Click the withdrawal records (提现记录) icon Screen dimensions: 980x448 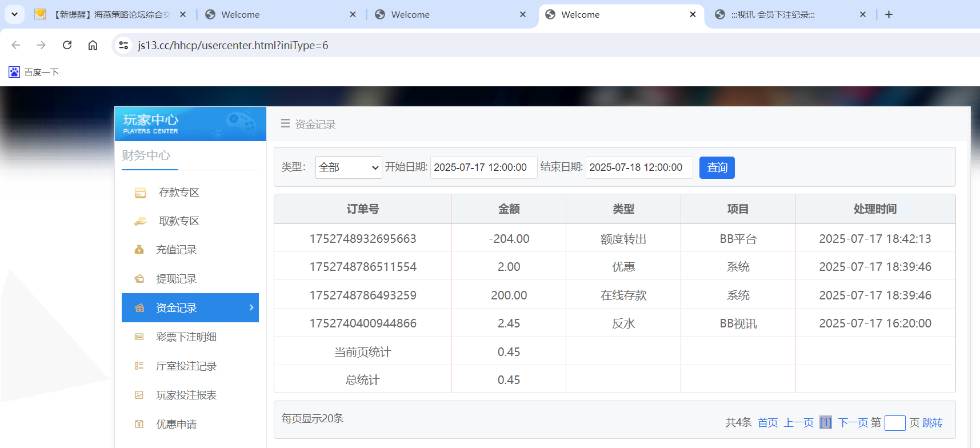tap(139, 279)
